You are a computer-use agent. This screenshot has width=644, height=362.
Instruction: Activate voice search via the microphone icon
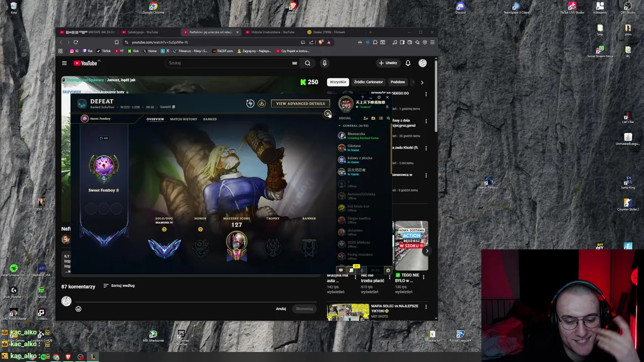[x=325, y=63]
